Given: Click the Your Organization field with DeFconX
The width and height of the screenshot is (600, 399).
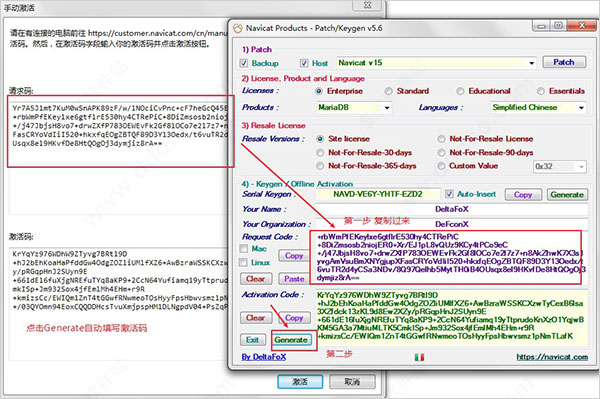Looking at the screenshot, I should [452, 224].
